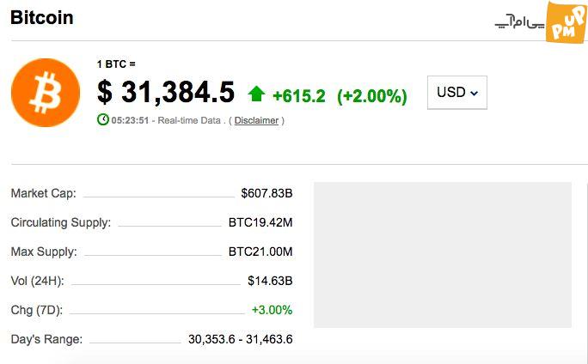The height and width of the screenshot is (364, 588).
Task: Click the 05:23:51 timestamp text
Action: 130,120
